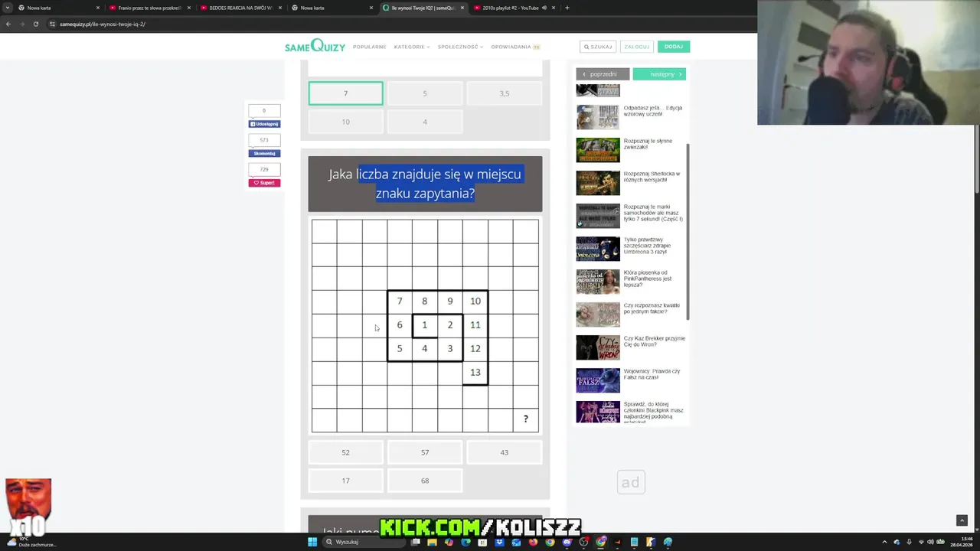Select answer 52

pyautogui.click(x=345, y=452)
